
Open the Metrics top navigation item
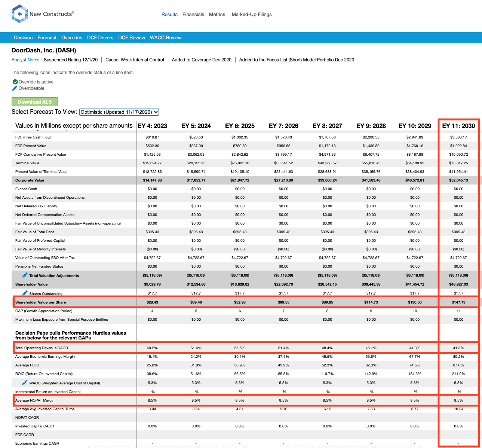[217, 15]
